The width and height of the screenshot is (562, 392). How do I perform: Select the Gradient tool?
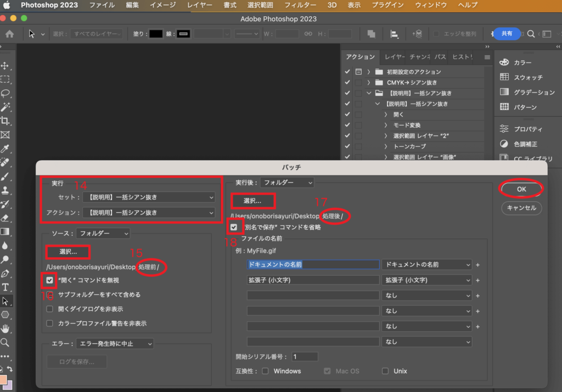click(x=5, y=231)
